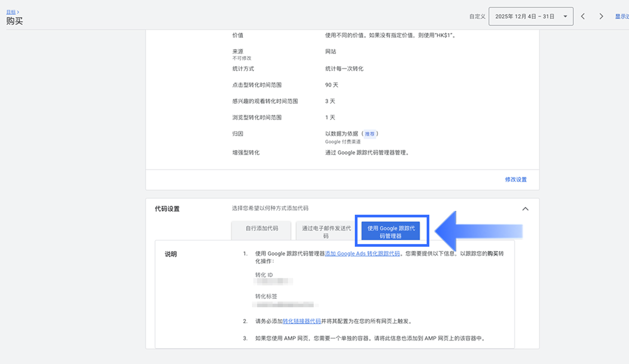Click the blurred 转化标签 value

pyautogui.click(x=285, y=305)
